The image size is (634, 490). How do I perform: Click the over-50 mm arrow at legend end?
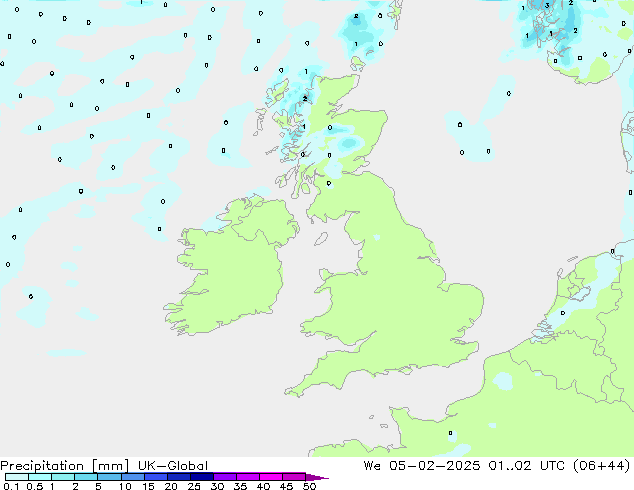click(x=317, y=477)
